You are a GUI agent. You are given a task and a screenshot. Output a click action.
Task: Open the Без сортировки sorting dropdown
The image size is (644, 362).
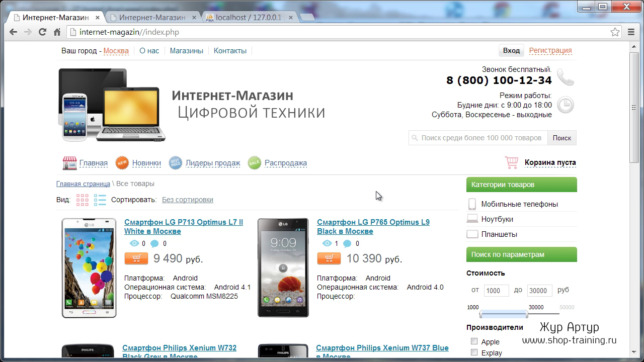click(187, 200)
